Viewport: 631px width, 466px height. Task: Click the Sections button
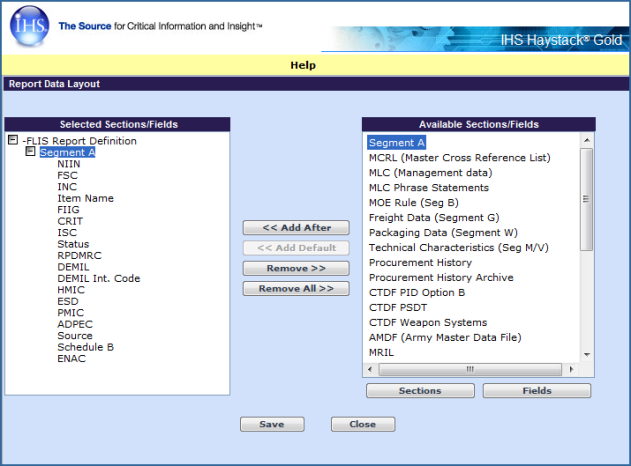420,391
